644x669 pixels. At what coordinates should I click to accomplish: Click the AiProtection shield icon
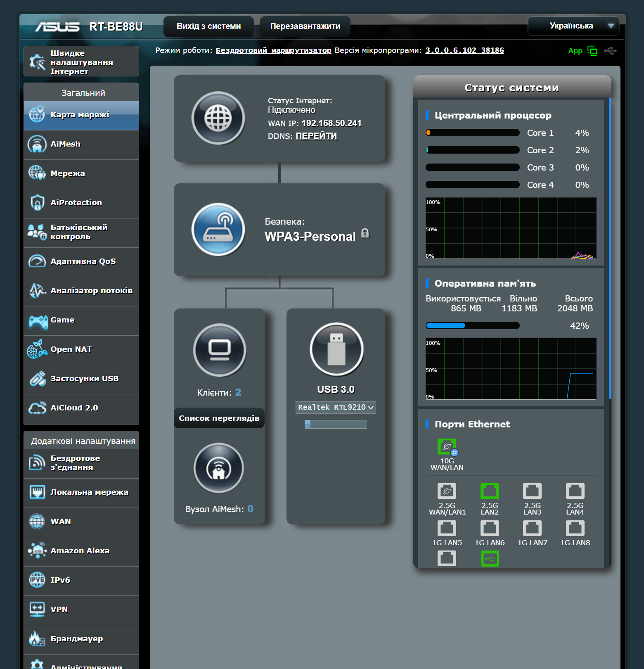coord(37,203)
